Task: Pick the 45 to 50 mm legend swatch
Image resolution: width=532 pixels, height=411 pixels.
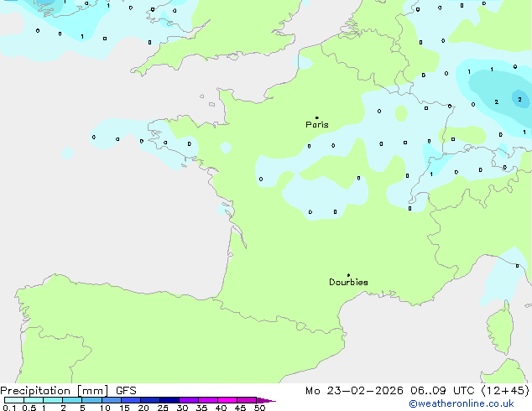Action: (x=247, y=400)
